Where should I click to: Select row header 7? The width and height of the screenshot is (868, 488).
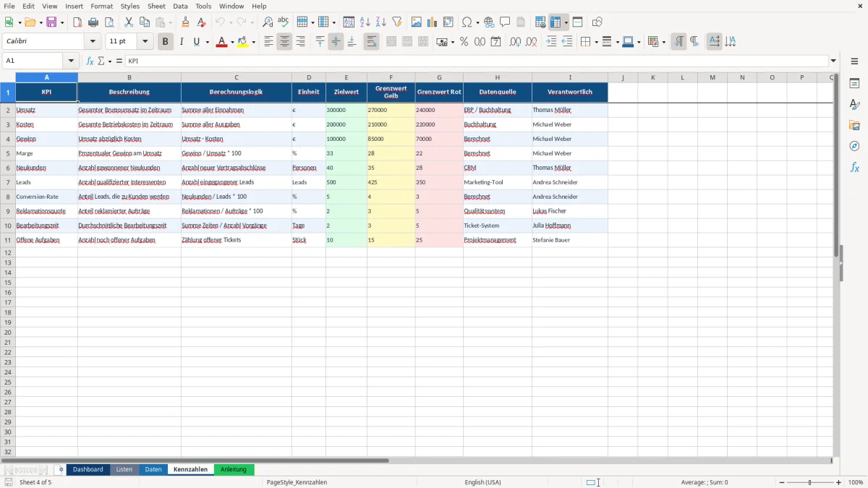(8, 182)
